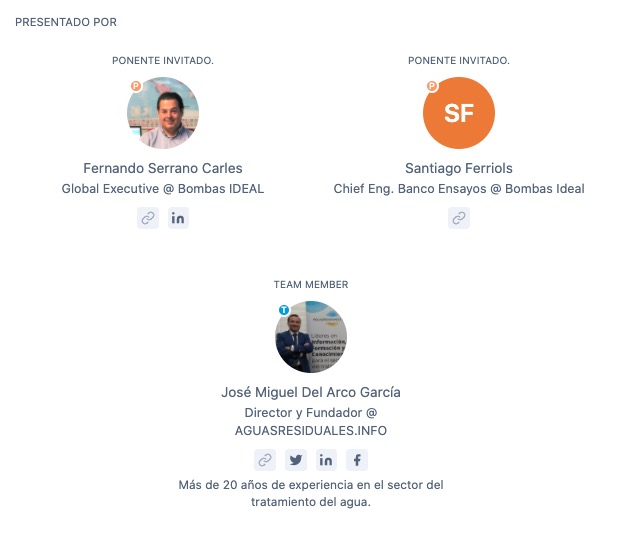Open José Miguel's LinkedIn profile icon
The image size is (618, 533).
pos(326,460)
